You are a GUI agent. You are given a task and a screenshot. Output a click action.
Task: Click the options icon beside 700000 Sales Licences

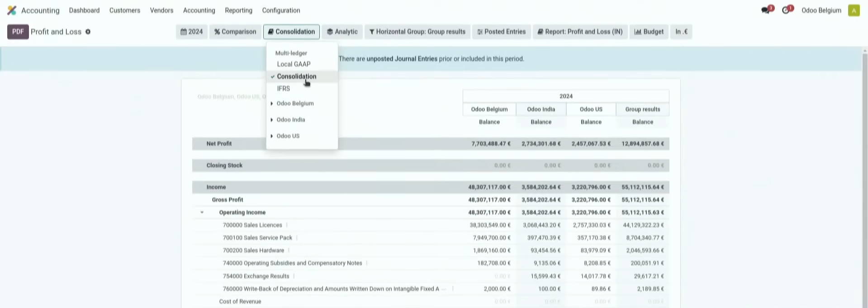(x=286, y=225)
